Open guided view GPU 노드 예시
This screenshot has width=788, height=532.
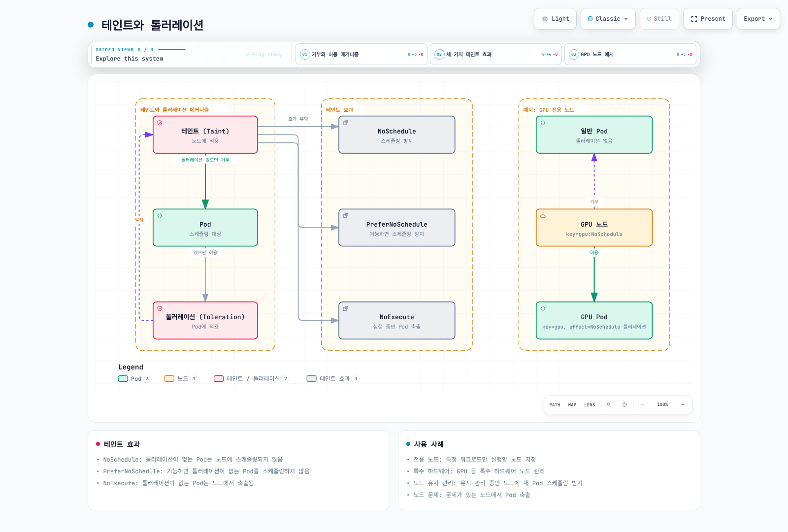click(x=630, y=54)
